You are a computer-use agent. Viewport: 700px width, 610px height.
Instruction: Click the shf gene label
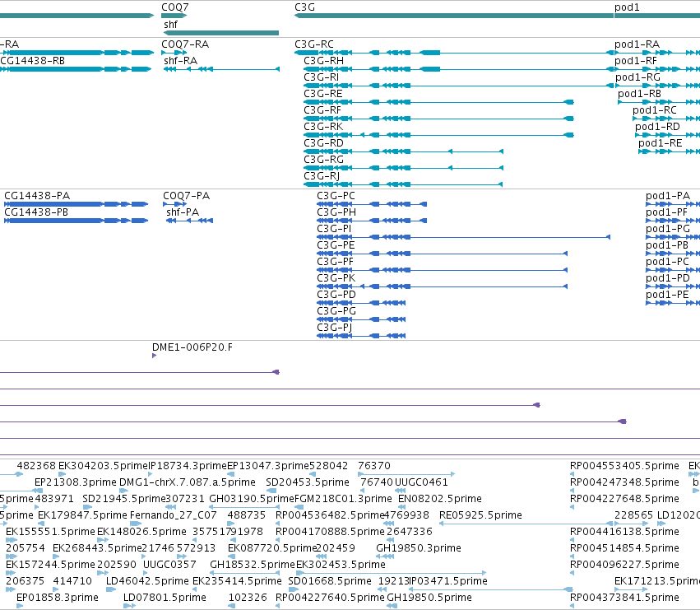pos(170,25)
